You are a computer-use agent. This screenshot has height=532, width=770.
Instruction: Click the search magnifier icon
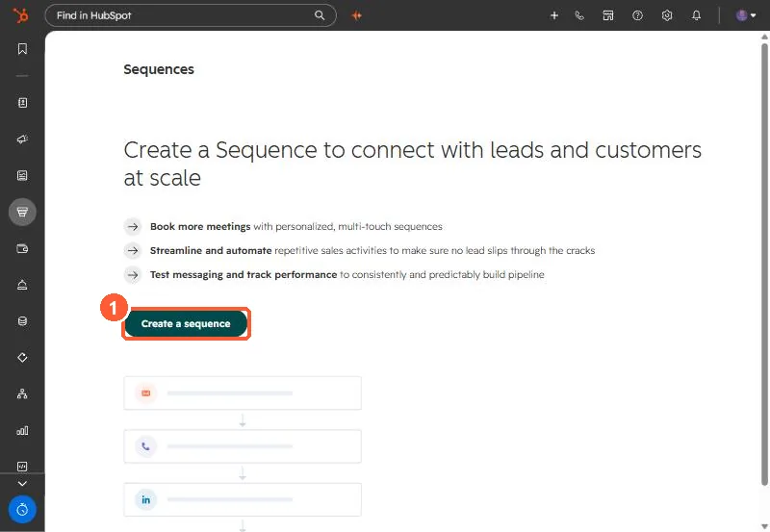(x=320, y=15)
